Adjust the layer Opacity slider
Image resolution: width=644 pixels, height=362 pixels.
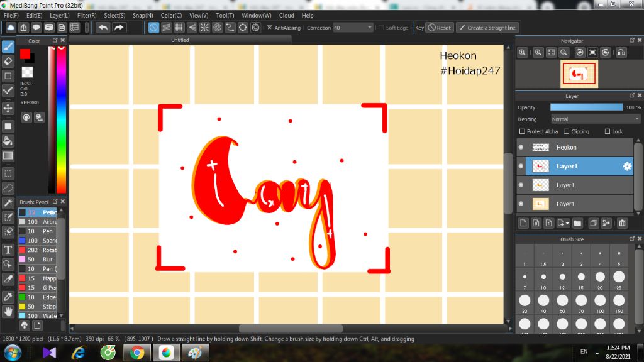pyautogui.click(x=587, y=107)
